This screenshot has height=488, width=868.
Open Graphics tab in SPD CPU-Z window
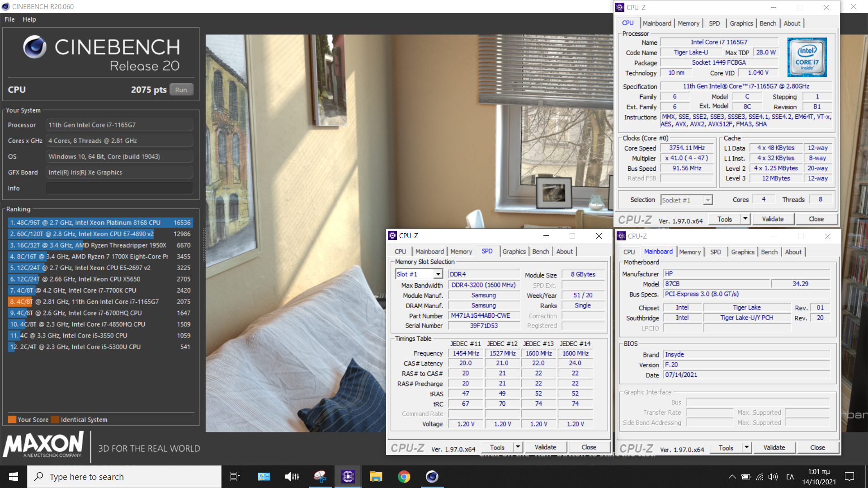[x=514, y=251]
